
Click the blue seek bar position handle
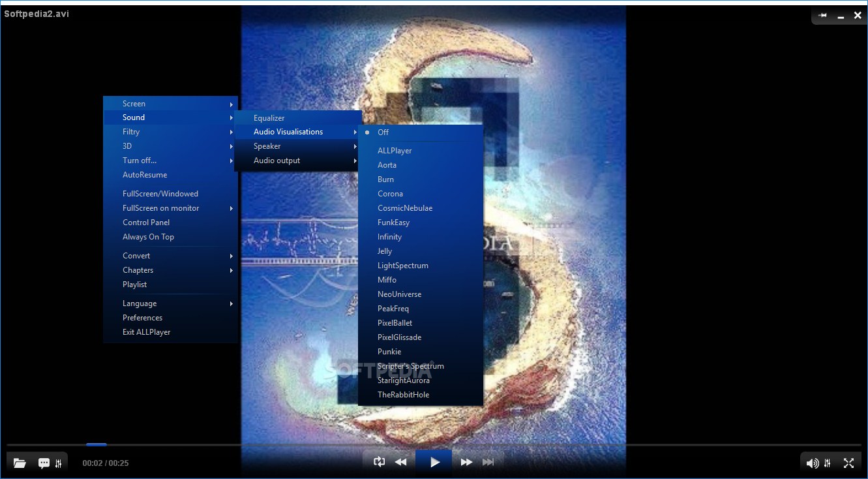point(96,445)
